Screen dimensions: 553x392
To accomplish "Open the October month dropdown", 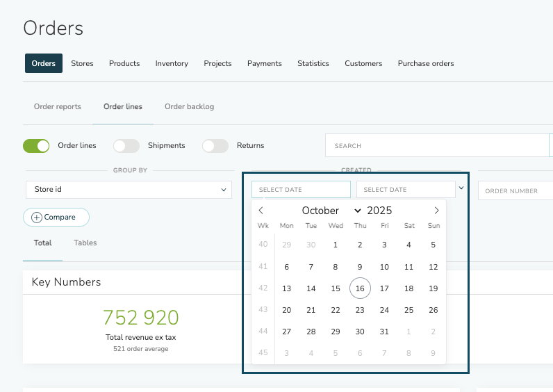I will (x=331, y=211).
